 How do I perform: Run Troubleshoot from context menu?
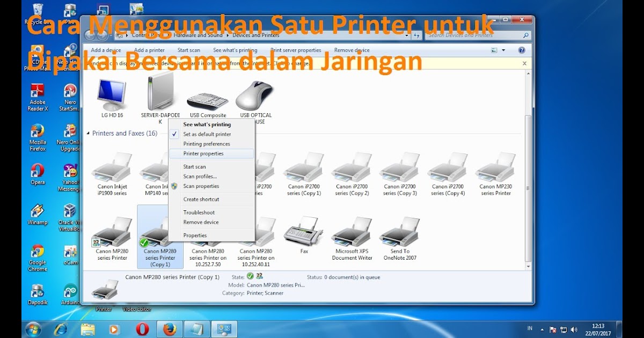coord(211,212)
